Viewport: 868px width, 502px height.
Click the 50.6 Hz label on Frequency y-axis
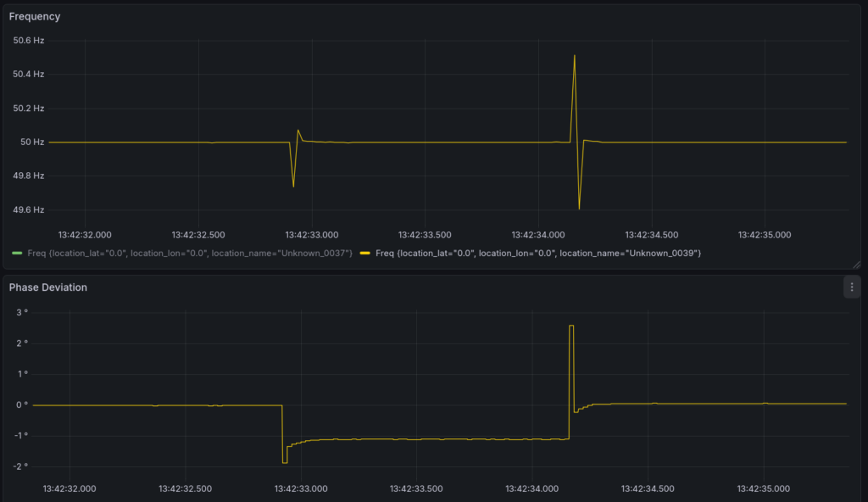(28, 41)
